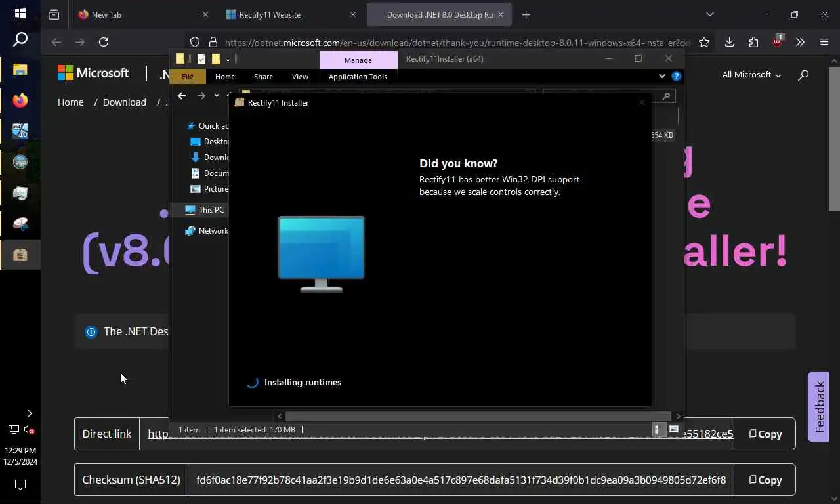The height and width of the screenshot is (504, 840).
Task: Expand All Microsoft dropdown menu
Action: [x=751, y=75]
